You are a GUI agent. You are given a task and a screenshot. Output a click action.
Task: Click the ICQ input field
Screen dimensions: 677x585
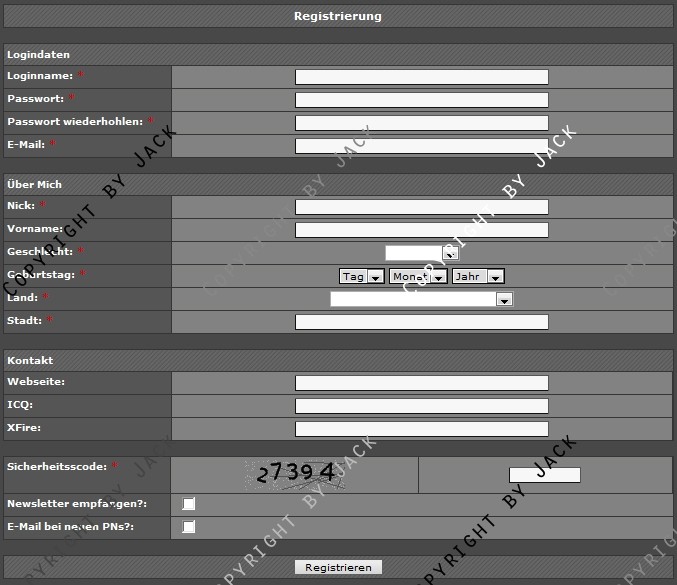(x=421, y=406)
